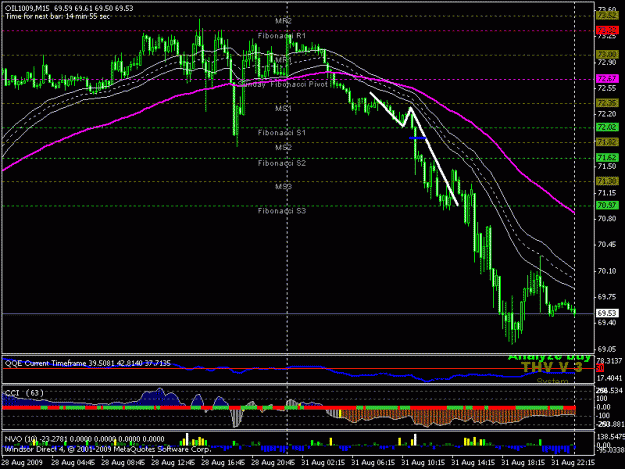Select the MR2 level label
The image size is (625, 469).
pyautogui.click(x=283, y=21)
